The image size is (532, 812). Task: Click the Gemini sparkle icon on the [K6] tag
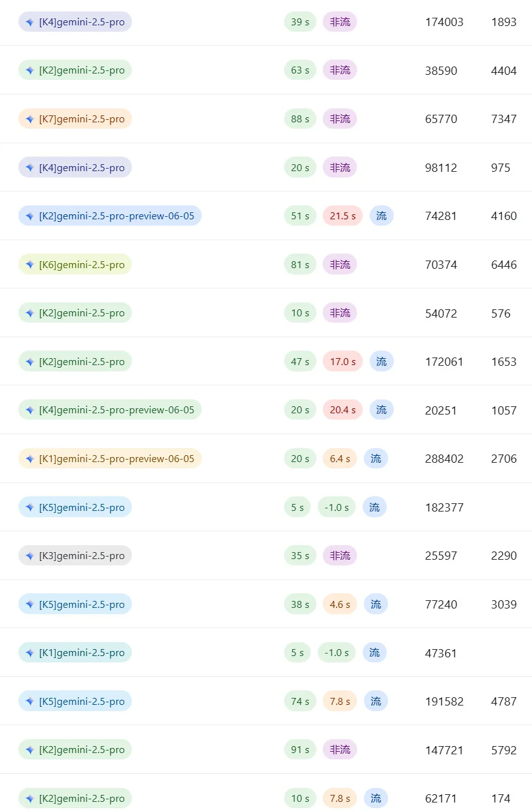(x=30, y=265)
